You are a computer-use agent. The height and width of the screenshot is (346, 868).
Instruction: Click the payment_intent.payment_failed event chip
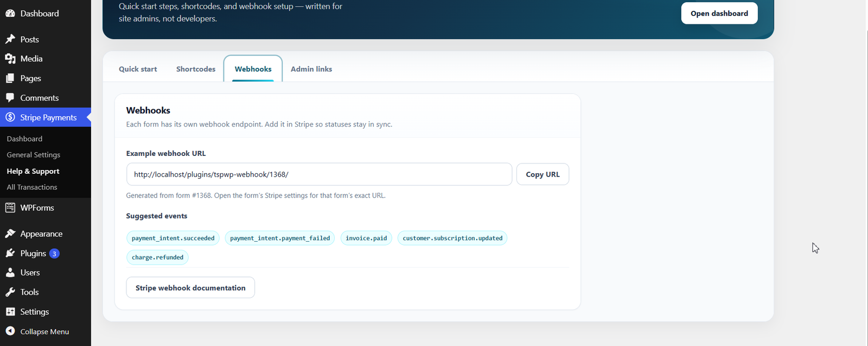(280, 238)
